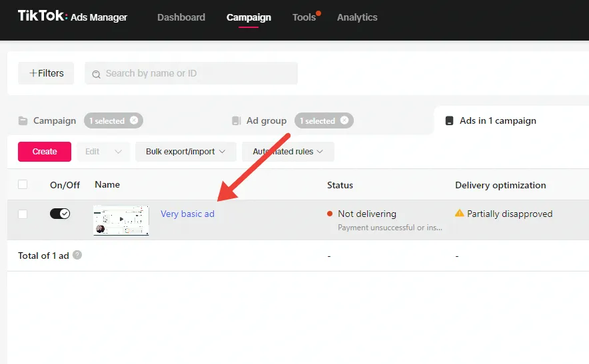Clear the Campaign 1 selected filter

pyautogui.click(x=134, y=120)
